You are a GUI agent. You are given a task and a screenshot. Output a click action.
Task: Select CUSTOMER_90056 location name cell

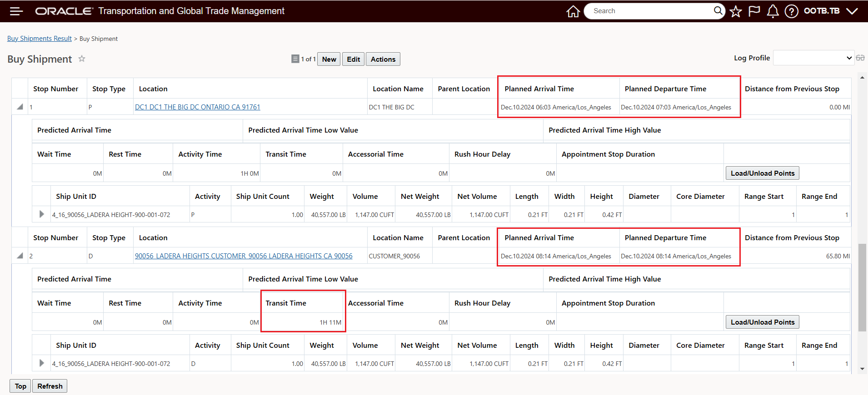394,256
